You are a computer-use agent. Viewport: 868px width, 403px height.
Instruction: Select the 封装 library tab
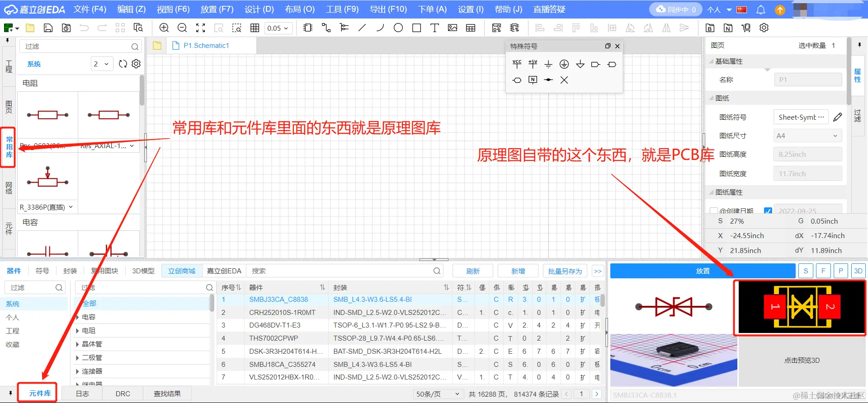click(70, 271)
